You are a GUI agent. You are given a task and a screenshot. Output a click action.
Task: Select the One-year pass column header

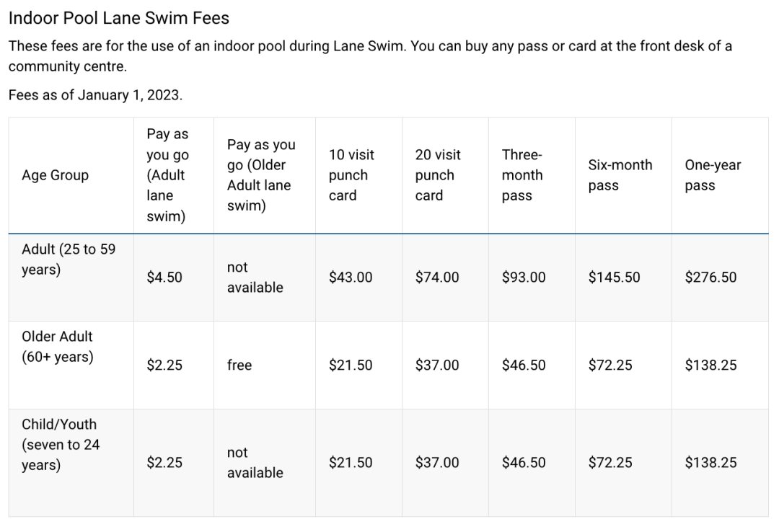click(713, 175)
